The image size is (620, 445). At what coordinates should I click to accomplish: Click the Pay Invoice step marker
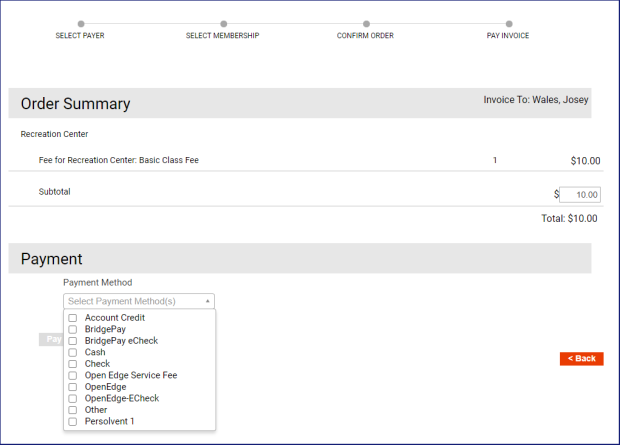509,24
